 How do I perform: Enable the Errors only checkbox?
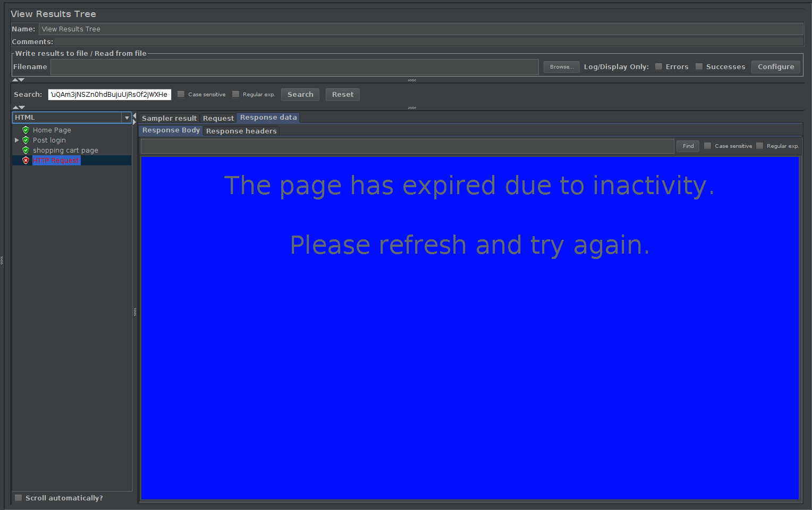(658, 66)
